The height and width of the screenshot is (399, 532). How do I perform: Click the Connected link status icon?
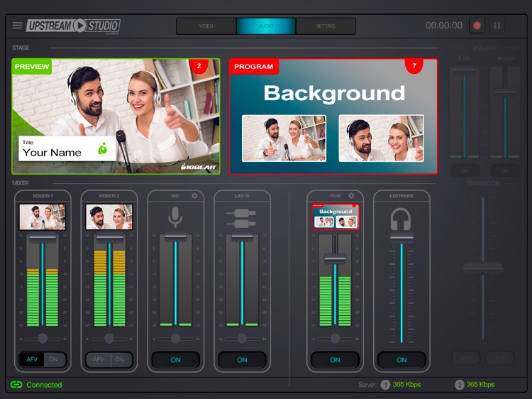16,384
